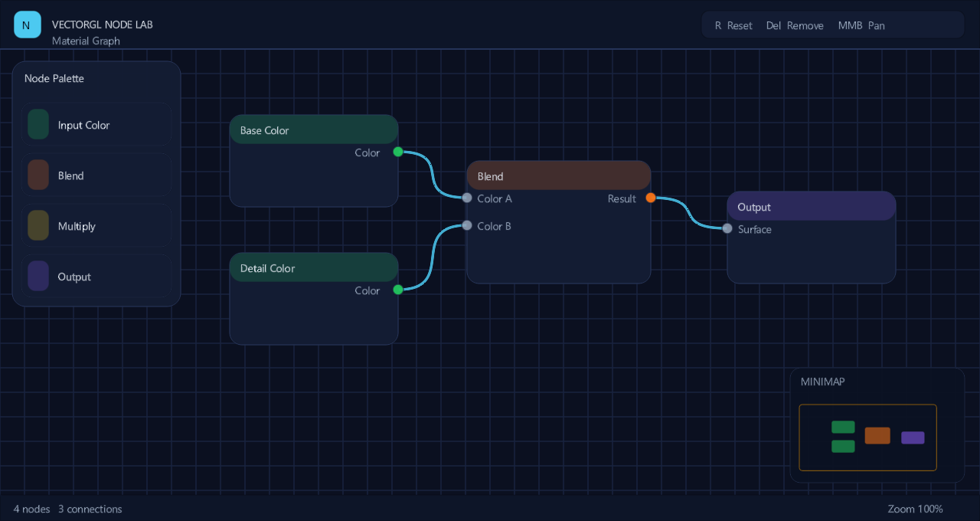Click the orange Result output port
Image resolution: width=980 pixels, height=521 pixels.
click(651, 198)
